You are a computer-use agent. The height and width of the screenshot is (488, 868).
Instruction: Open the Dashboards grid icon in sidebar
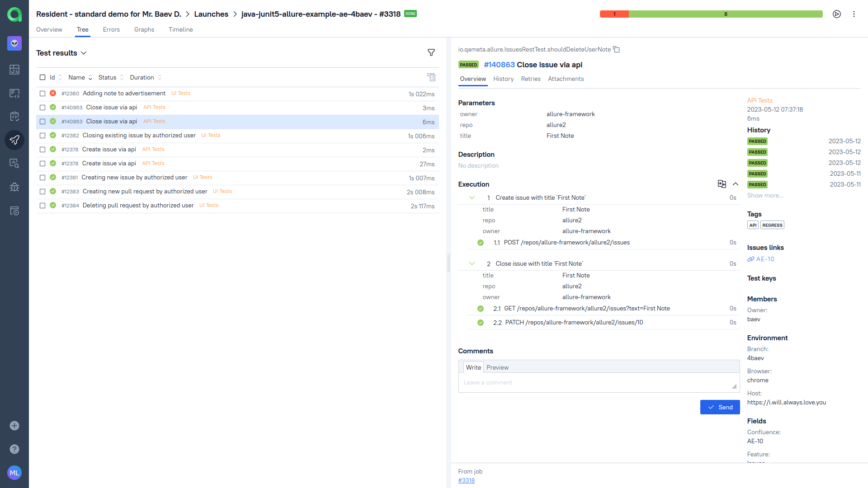tap(14, 70)
